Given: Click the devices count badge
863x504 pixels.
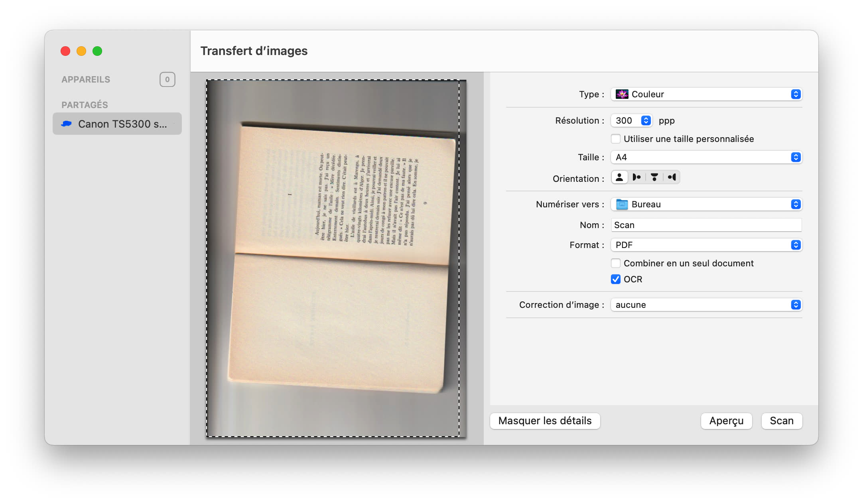Looking at the screenshot, I should tap(167, 79).
